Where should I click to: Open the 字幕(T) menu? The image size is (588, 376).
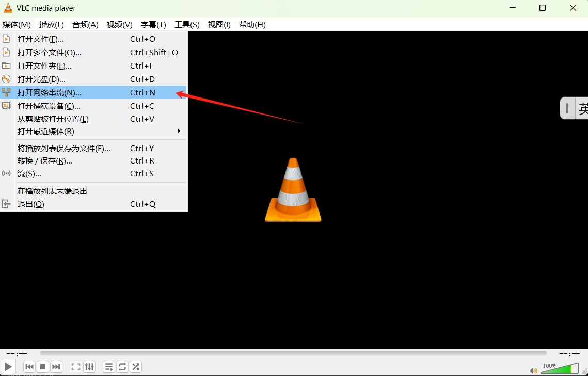(x=153, y=25)
